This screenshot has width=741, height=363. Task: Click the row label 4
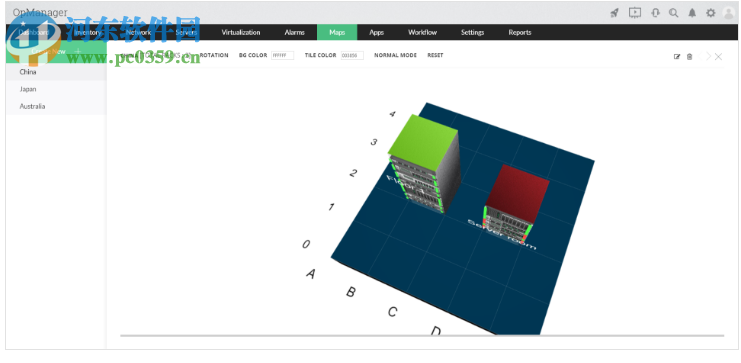click(x=392, y=114)
